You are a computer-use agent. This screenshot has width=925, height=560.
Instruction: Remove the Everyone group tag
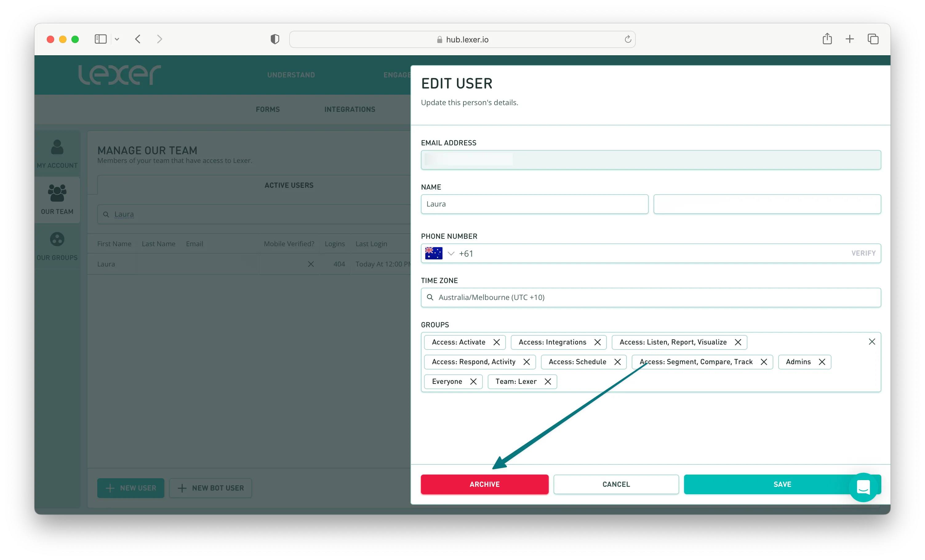[473, 381]
